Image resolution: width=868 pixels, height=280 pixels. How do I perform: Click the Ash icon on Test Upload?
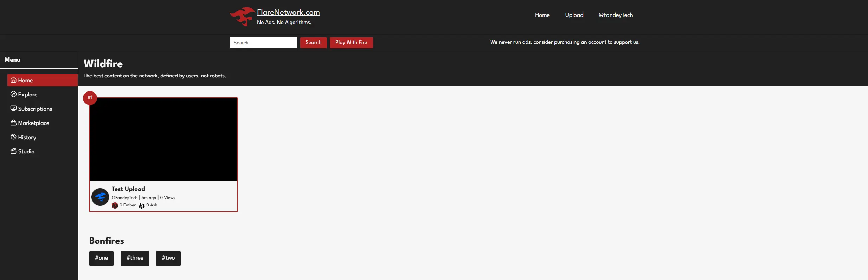(142, 205)
